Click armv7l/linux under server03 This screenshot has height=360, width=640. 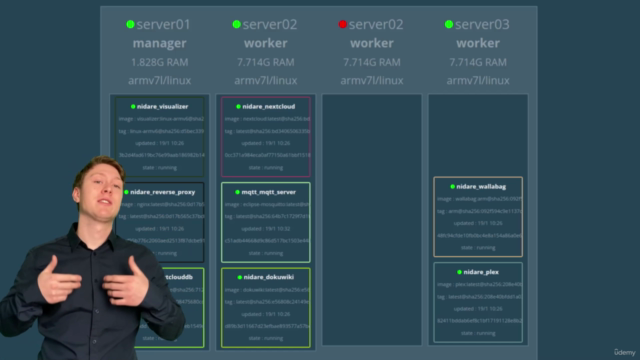point(478,80)
